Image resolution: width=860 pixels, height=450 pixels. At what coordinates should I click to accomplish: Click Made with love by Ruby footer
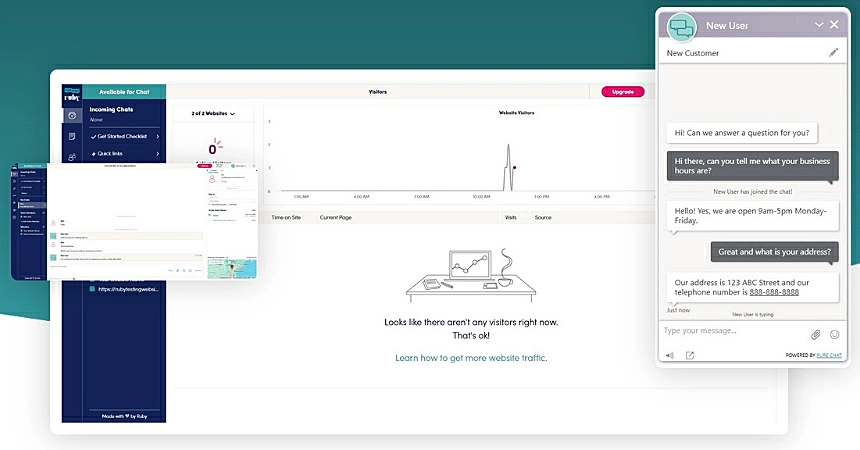click(x=125, y=416)
